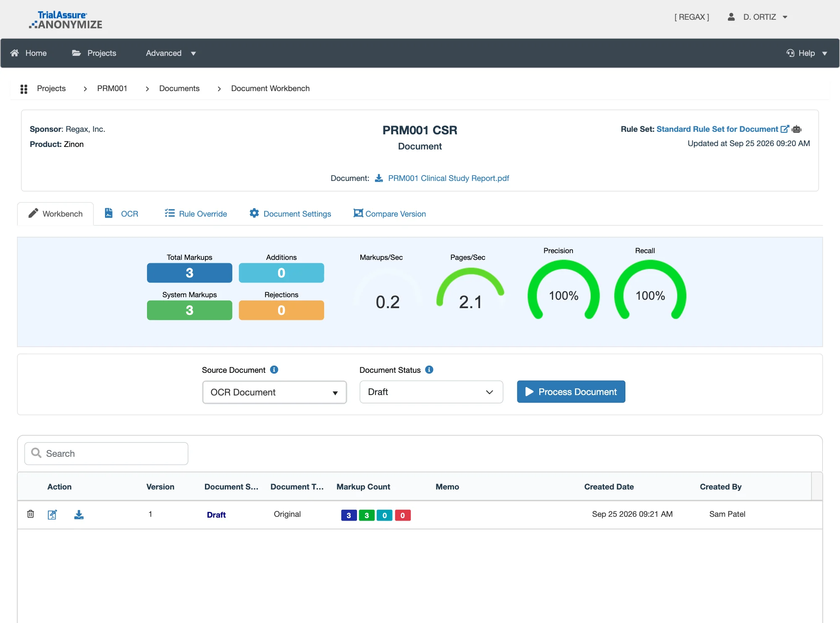The width and height of the screenshot is (840, 623).
Task: Click the Help headset icon
Action: click(790, 53)
